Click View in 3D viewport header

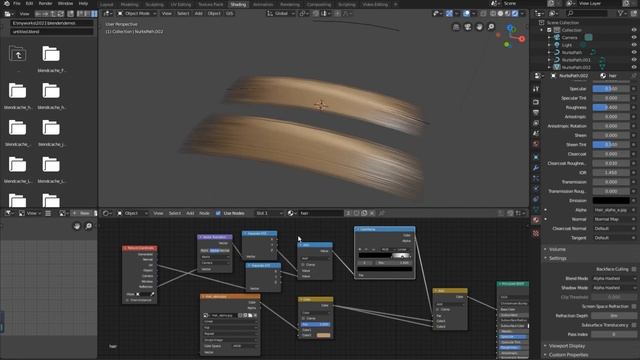pyautogui.click(x=167, y=13)
